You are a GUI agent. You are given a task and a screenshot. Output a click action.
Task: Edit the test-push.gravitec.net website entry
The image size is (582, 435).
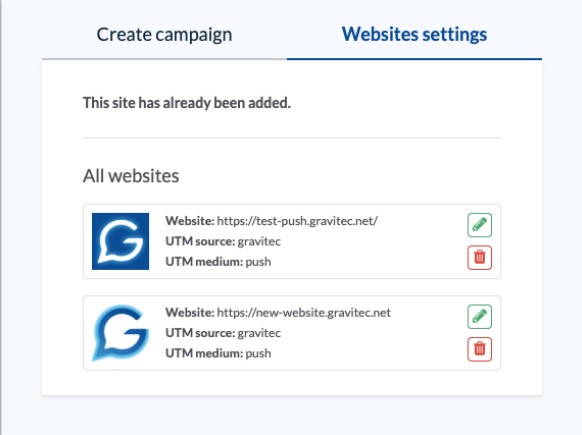480,225
